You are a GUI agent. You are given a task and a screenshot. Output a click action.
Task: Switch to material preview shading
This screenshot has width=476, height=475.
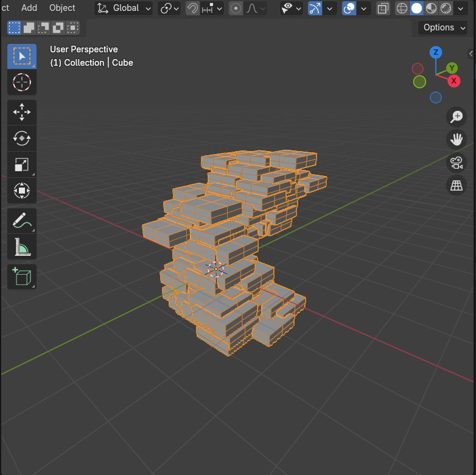click(x=431, y=8)
